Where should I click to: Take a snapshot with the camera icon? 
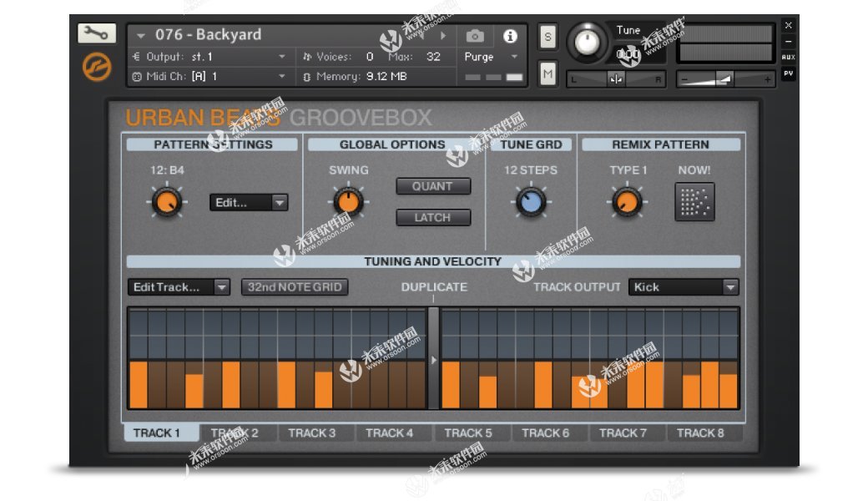pos(474,37)
